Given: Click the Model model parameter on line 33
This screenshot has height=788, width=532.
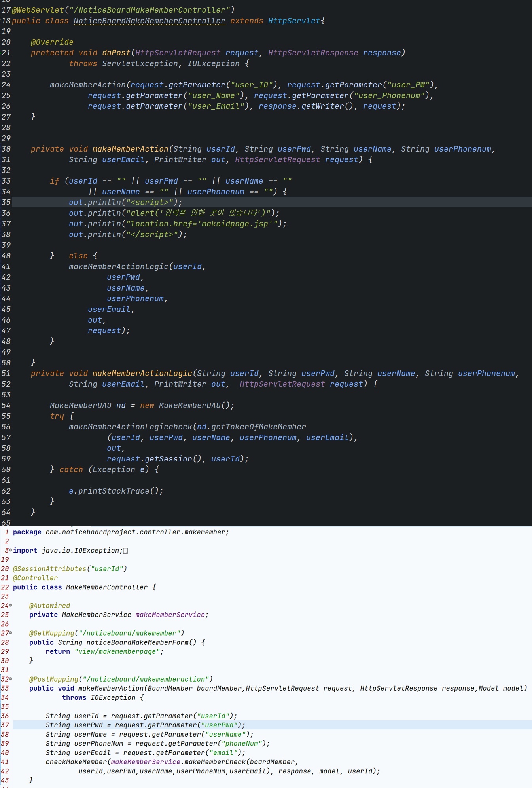Looking at the screenshot, I should (501, 688).
